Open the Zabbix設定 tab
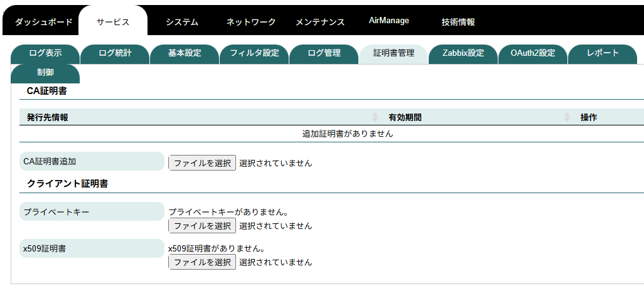Screen dimensions: 644x291 click(x=463, y=54)
